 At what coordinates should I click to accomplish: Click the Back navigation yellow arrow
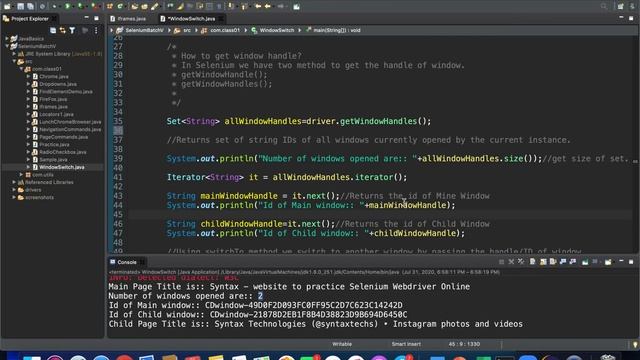tap(268, 7)
